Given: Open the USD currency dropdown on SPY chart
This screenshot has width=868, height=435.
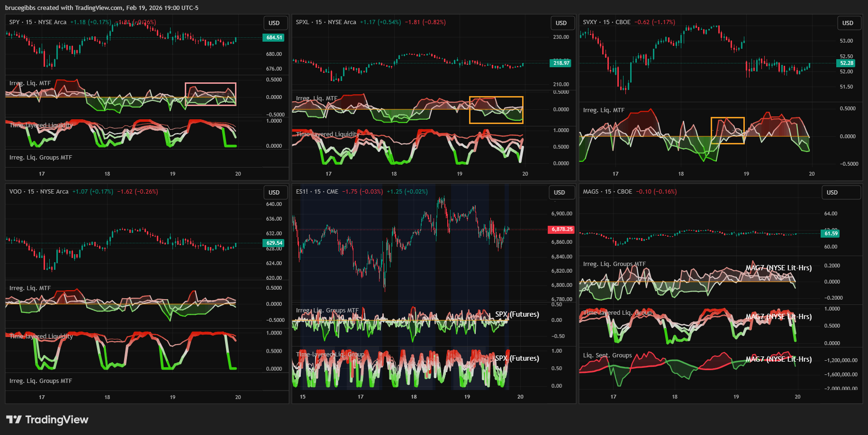Looking at the screenshot, I should [274, 23].
